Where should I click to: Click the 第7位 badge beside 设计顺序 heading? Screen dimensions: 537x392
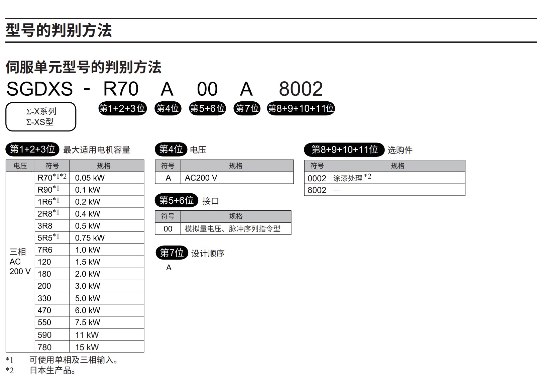(172, 253)
